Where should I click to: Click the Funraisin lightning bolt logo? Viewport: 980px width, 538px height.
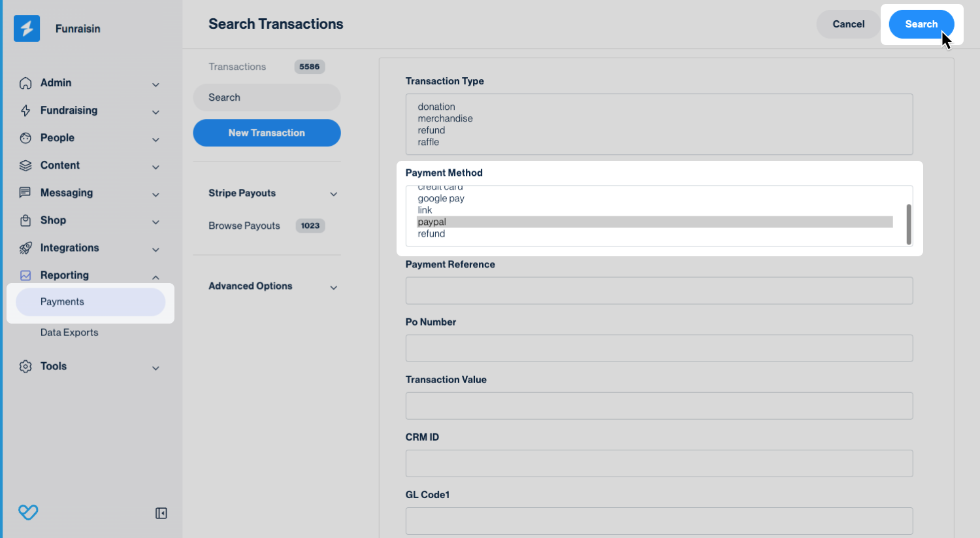click(x=27, y=29)
